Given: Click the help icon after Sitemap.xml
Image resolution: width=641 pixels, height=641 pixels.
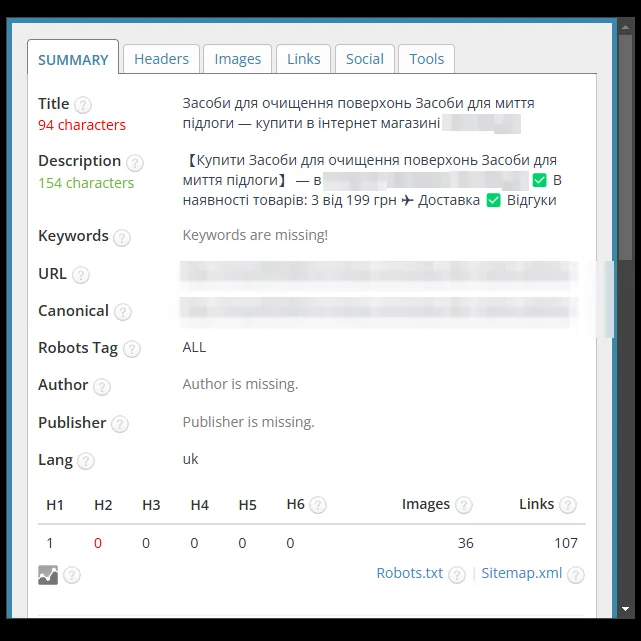Looking at the screenshot, I should tap(576, 575).
